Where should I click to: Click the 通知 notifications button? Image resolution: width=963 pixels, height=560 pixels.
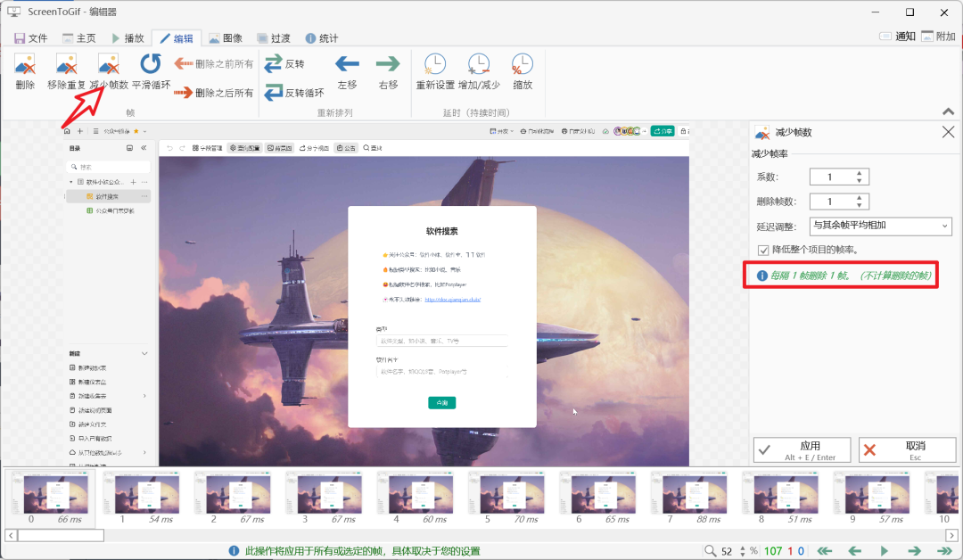(x=897, y=37)
